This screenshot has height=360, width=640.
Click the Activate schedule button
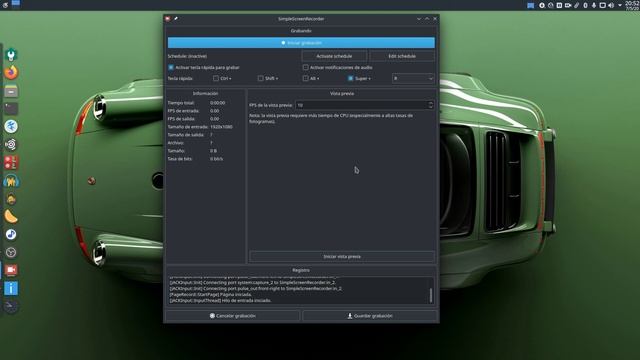coord(334,56)
